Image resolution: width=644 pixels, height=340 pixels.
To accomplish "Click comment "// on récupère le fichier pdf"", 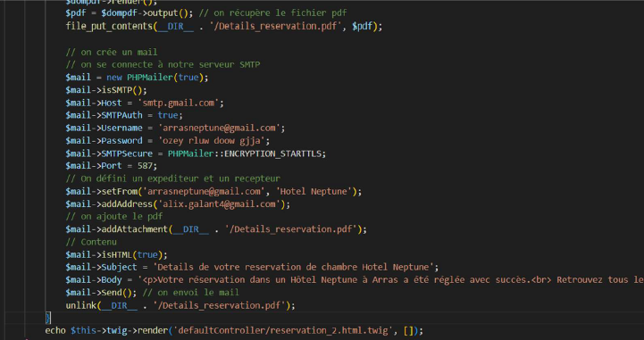I will (x=272, y=13).
